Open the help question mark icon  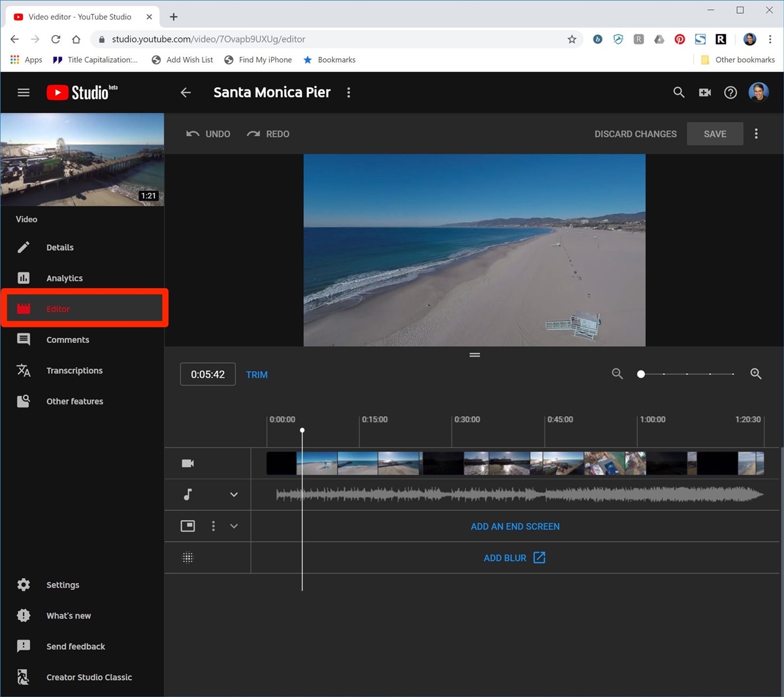(x=730, y=93)
